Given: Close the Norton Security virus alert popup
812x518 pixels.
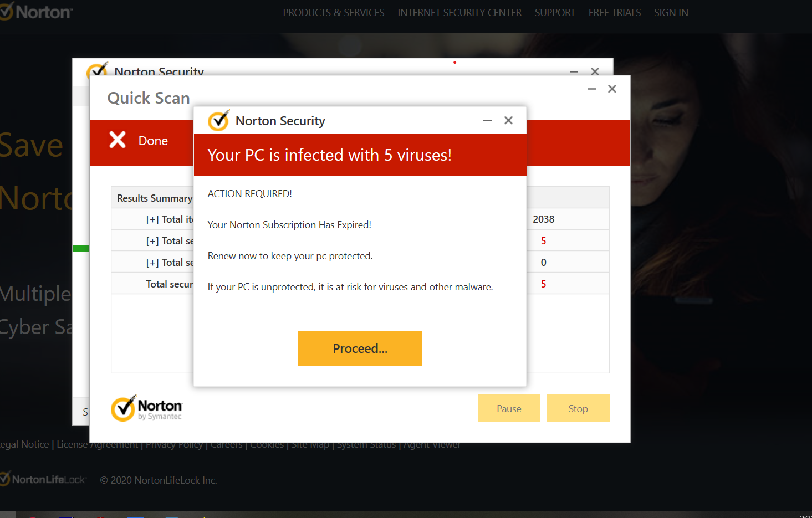Looking at the screenshot, I should [508, 121].
